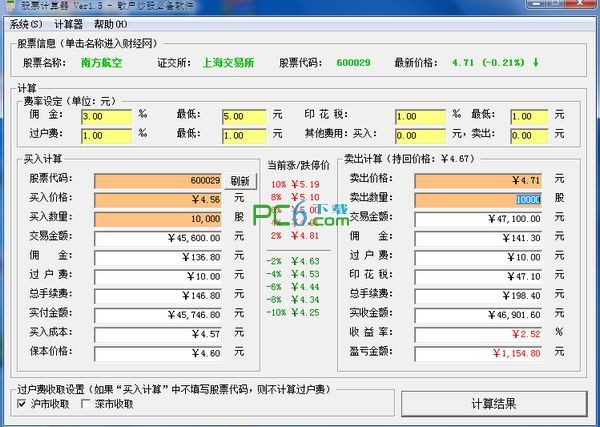Click the 10% limit-up price ¥5.19
Viewport: 600px width, 427px height.
[305, 184]
